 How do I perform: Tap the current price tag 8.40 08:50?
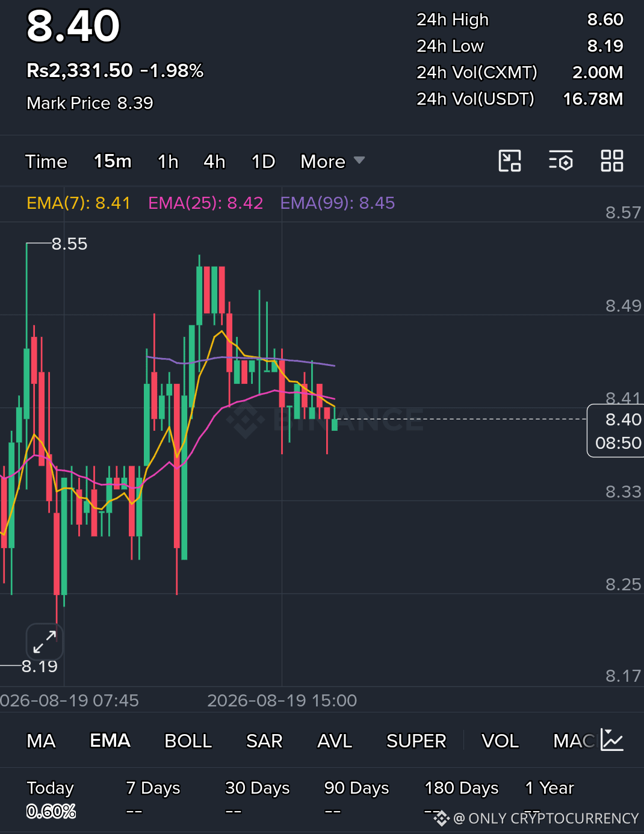[x=616, y=431]
